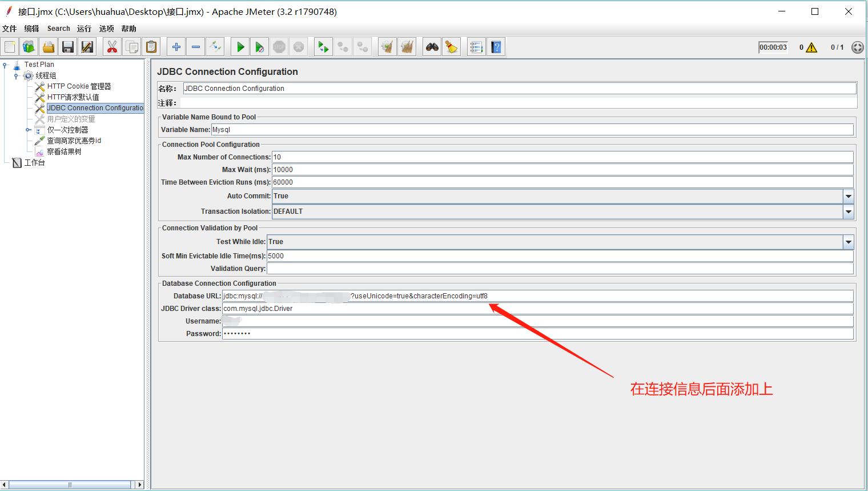Click the binoculars Search icon
This screenshot has height=491, width=868.
point(432,47)
